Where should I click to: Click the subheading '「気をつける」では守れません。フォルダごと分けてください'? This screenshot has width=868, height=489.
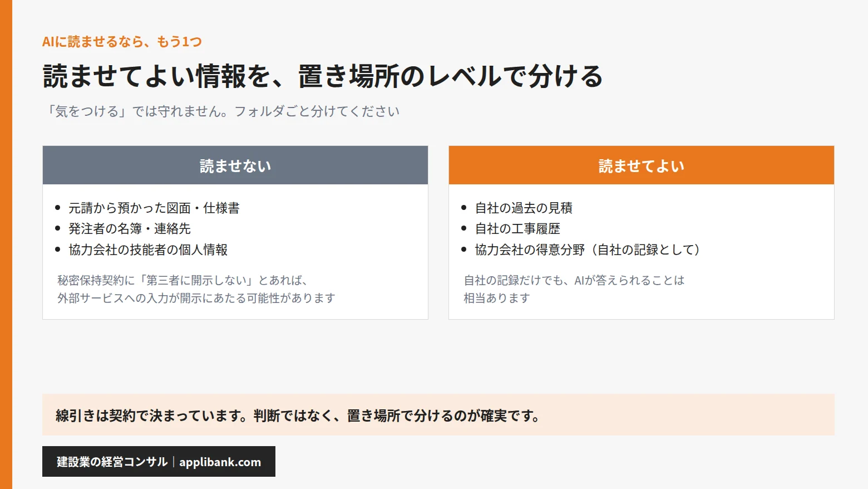pyautogui.click(x=222, y=111)
